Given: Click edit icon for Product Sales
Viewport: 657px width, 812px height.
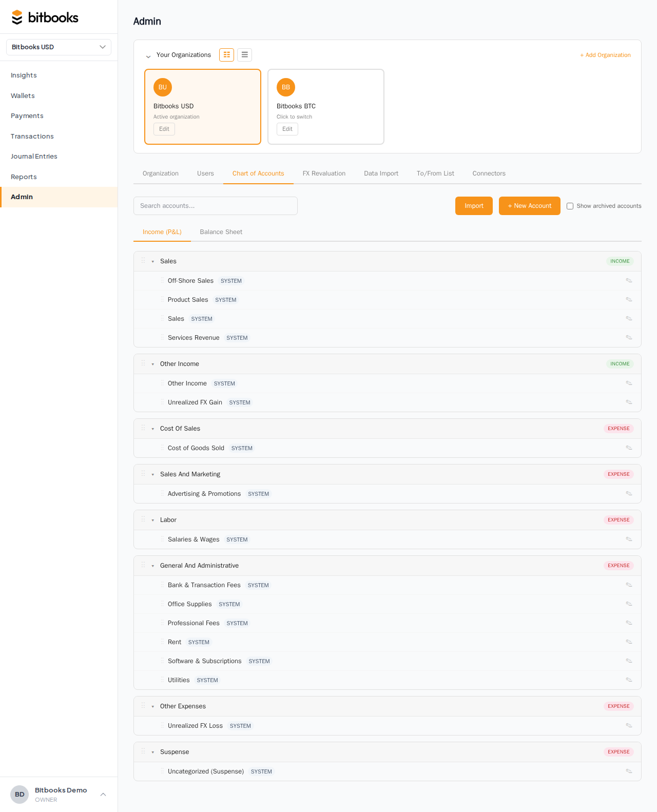Looking at the screenshot, I should point(629,299).
